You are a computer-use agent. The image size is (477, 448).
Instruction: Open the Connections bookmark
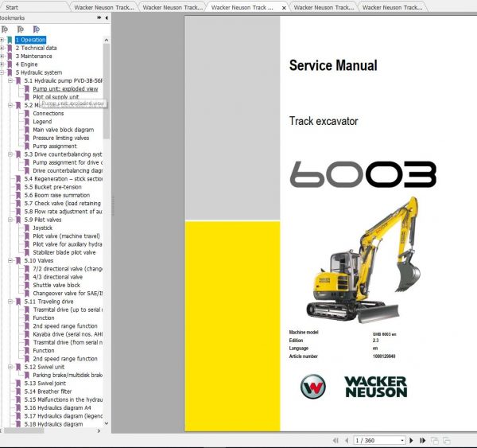pyautogui.click(x=48, y=113)
